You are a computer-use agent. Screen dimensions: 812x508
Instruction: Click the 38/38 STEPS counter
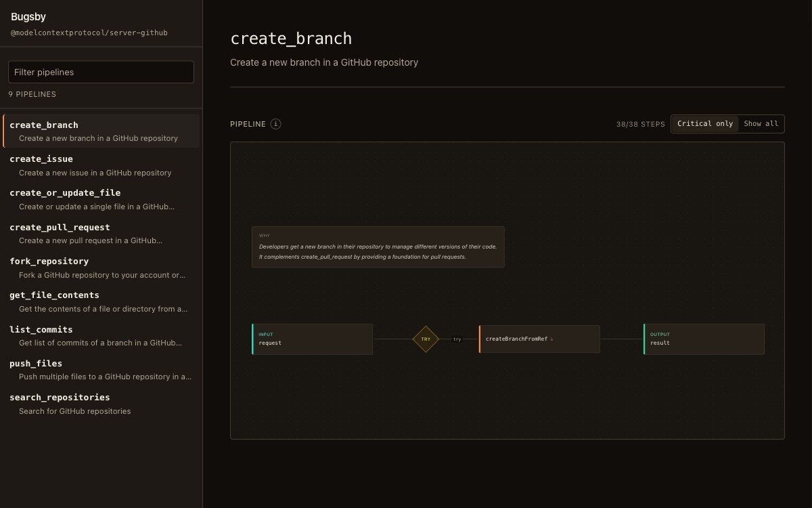[641, 124]
